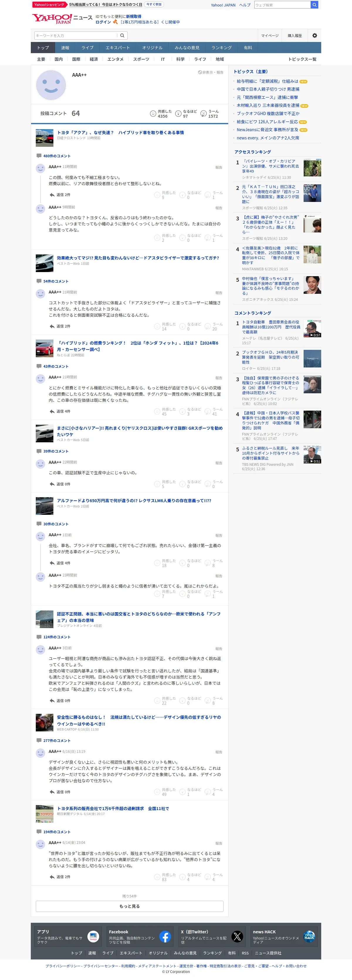This screenshot has height=980, width=352.
Task: Open トピックス一覧 link
Action: [x=302, y=59]
